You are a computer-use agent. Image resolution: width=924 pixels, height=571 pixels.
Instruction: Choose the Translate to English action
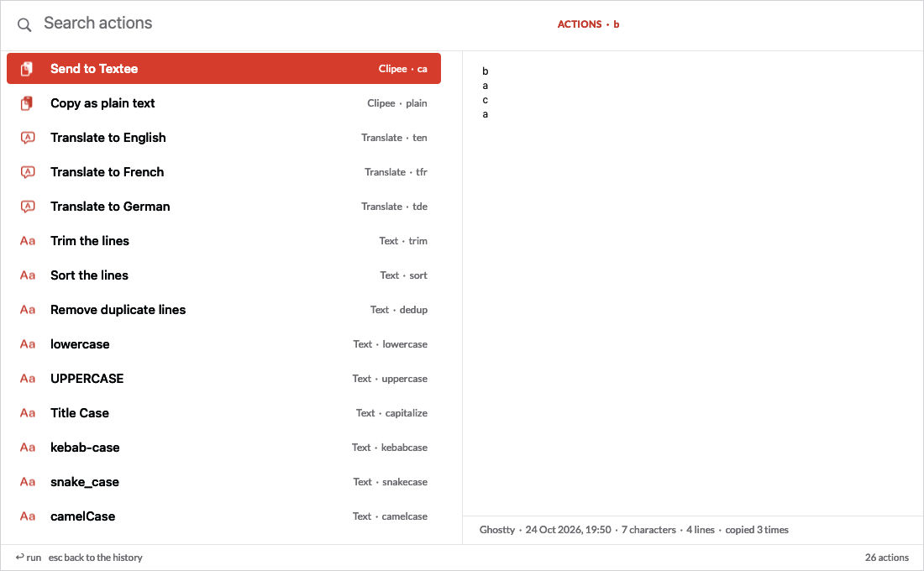[x=223, y=138]
